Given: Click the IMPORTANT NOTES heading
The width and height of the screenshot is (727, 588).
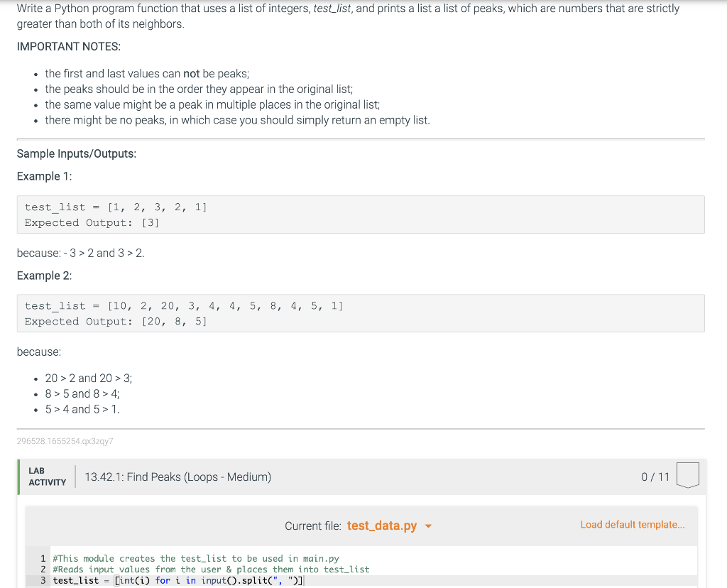Looking at the screenshot, I should (x=69, y=46).
